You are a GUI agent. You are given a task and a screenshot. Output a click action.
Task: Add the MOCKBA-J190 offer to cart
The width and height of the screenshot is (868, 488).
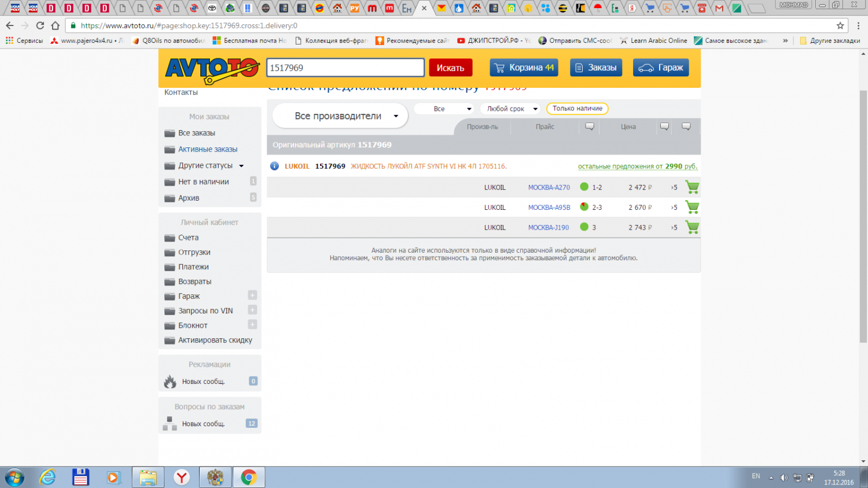[x=692, y=227]
